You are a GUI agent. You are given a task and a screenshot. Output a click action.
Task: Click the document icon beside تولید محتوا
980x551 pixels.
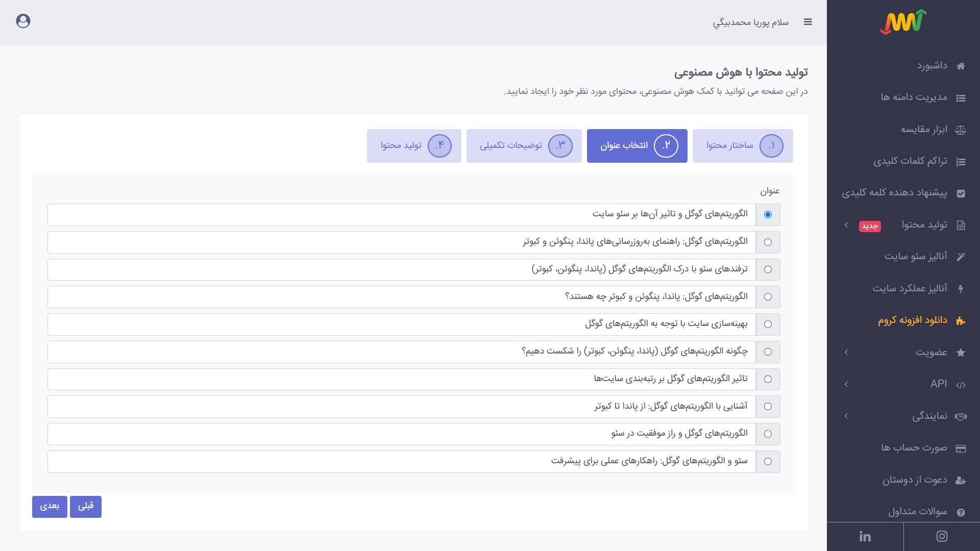coord(961,225)
